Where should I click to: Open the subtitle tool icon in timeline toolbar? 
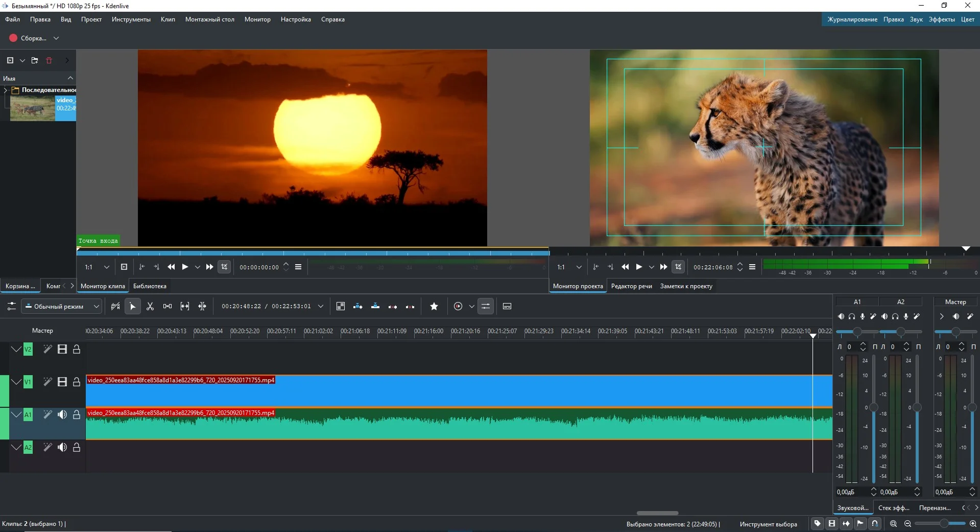tap(507, 306)
